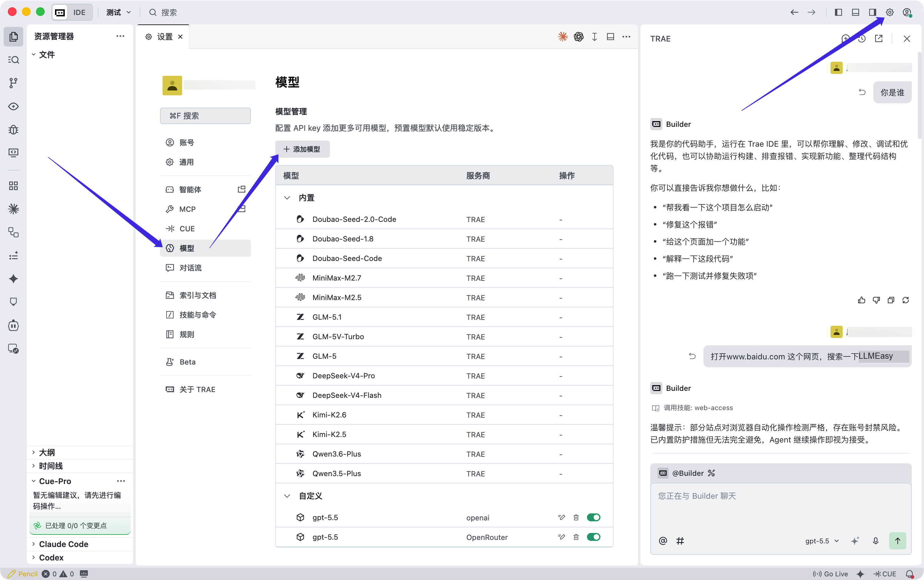Image resolution: width=924 pixels, height=580 pixels.
Task: Click the split editor layout icon in toolbar
Action: click(610, 36)
